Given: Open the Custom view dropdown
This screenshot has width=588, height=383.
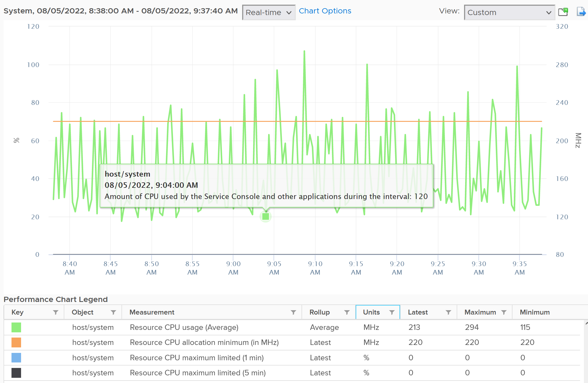Looking at the screenshot, I should (509, 12).
